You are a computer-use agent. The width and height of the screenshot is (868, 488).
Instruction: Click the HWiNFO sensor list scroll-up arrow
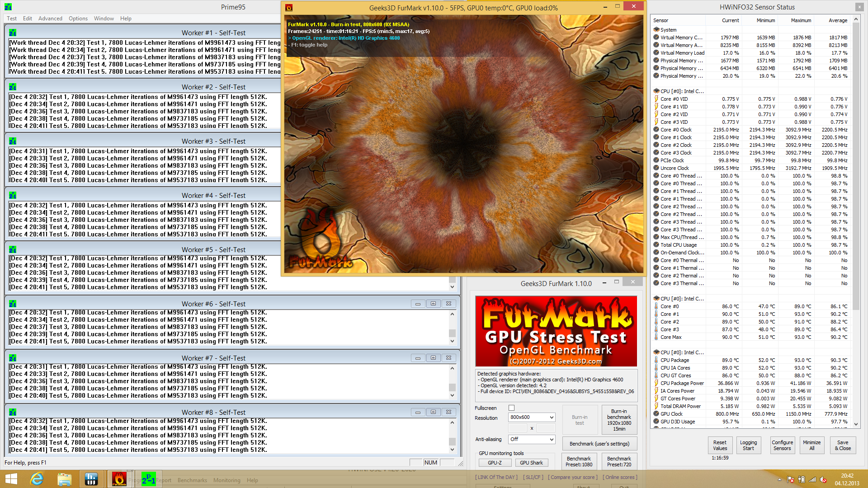point(856,19)
